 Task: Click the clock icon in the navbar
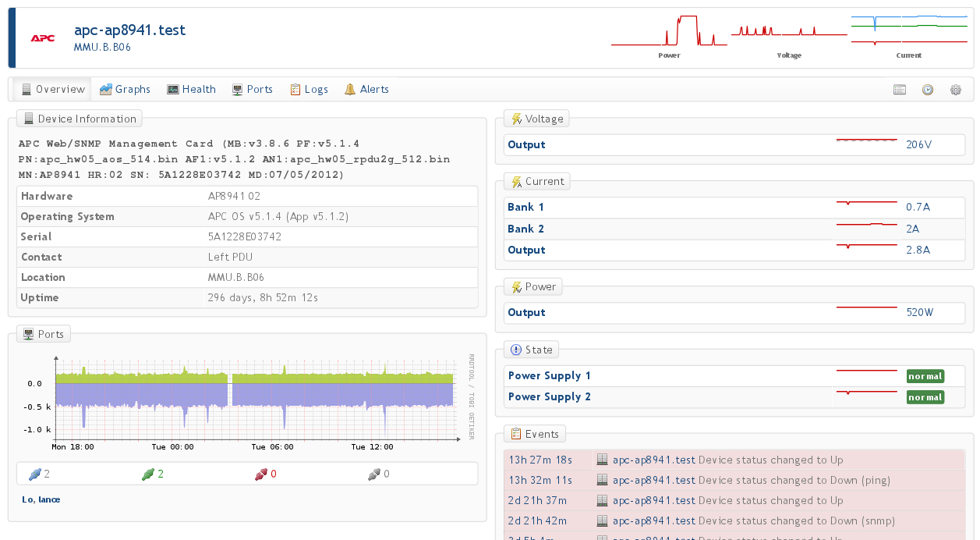click(x=928, y=90)
